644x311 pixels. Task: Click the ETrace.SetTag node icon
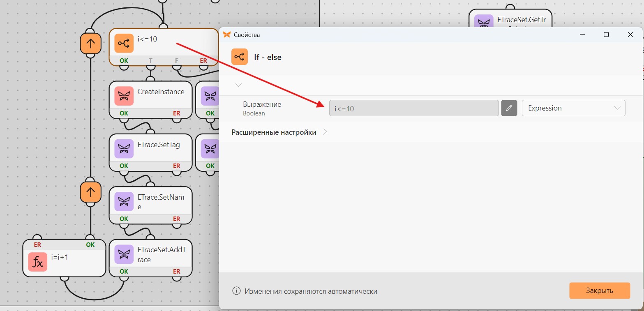click(124, 149)
